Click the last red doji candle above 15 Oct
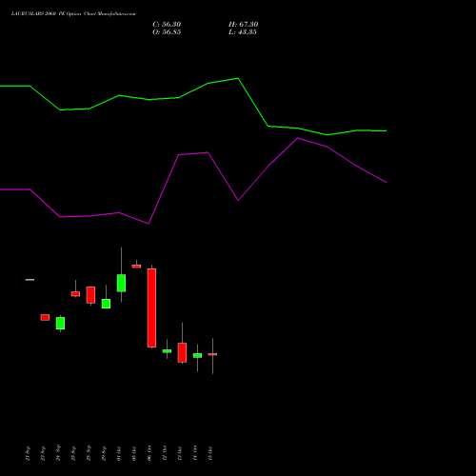 212,354
